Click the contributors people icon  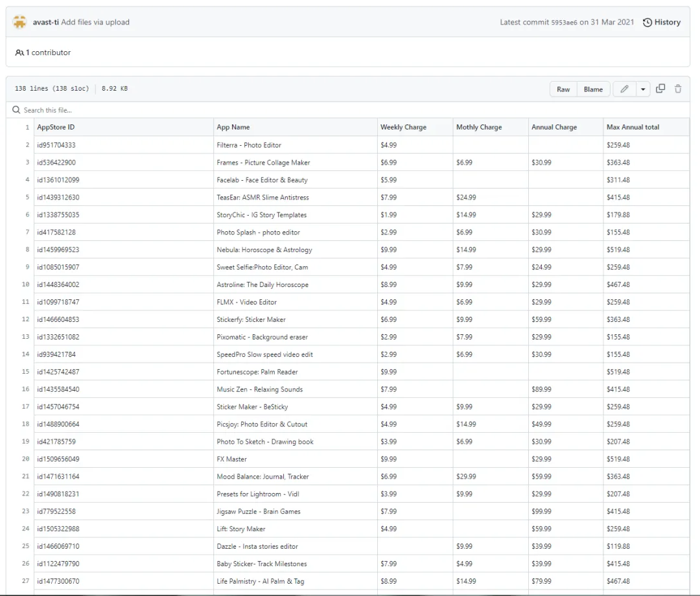click(19, 52)
